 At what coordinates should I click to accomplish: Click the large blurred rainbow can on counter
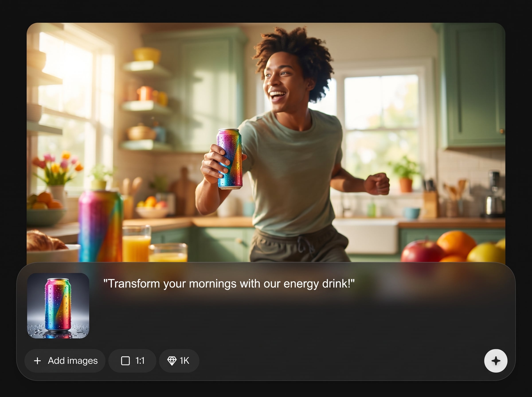pyautogui.click(x=100, y=226)
